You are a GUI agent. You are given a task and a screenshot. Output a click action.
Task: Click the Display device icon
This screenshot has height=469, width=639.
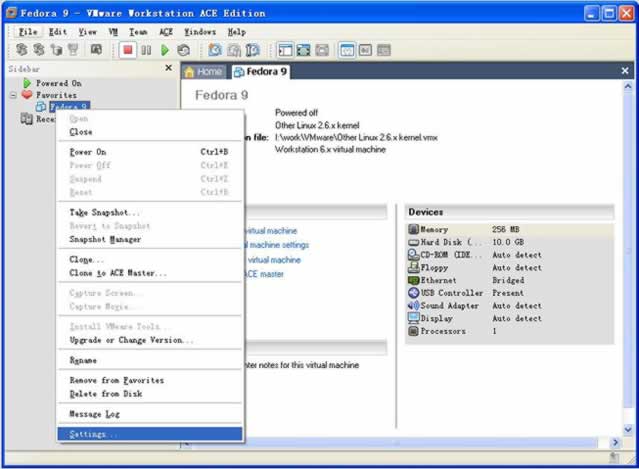[413, 318]
